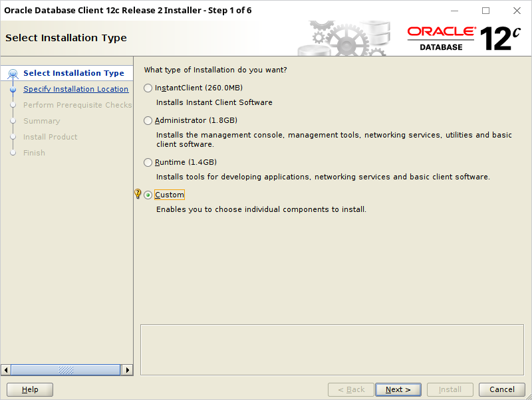Click the Specify Installation Location step bullet
532x400 pixels.
click(x=13, y=89)
